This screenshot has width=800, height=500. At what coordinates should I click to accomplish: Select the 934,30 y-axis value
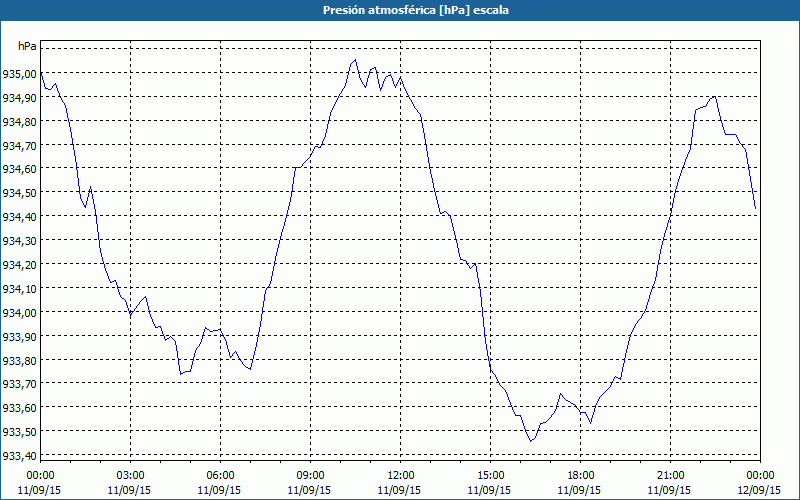coord(19,241)
